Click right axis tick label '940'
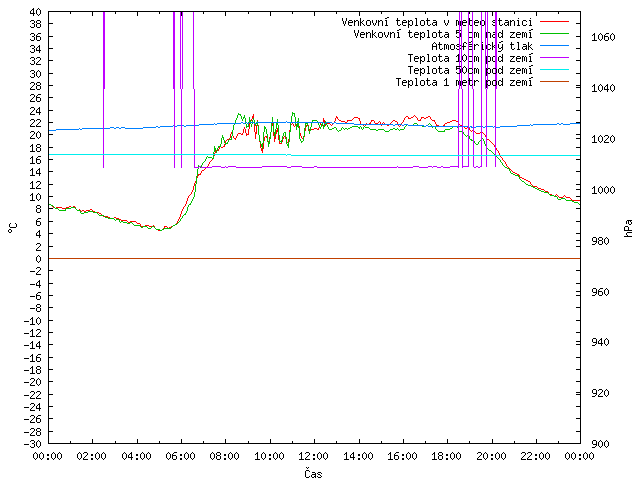Screen dimensions: 640x480 pos(600,342)
